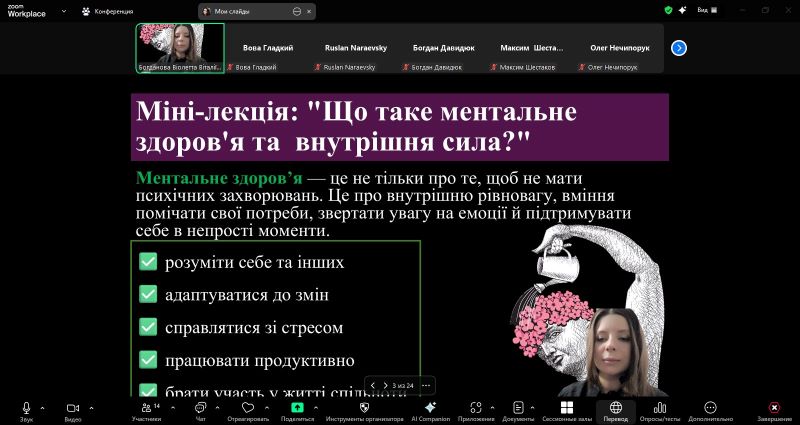Open the Участники participants panel

pyautogui.click(x=146, y=408)
